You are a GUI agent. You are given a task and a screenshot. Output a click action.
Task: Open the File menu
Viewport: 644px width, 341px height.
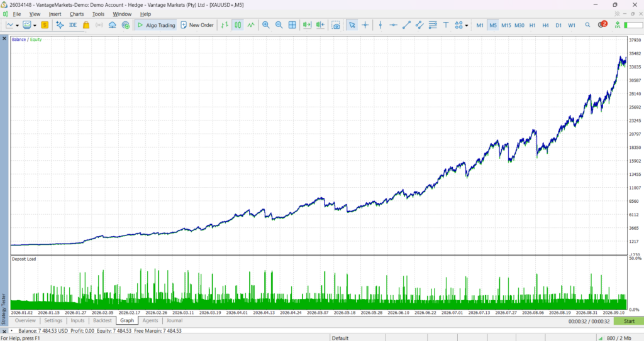[17, 14]
